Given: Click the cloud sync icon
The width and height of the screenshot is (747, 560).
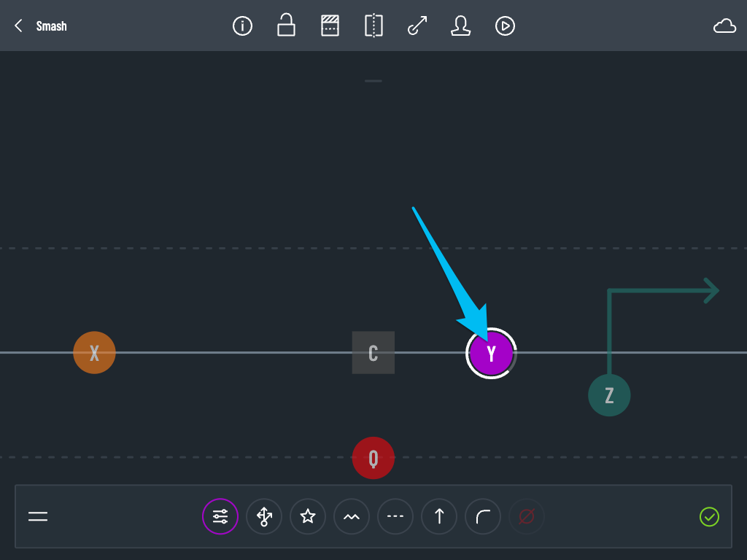Looking at the screenshot, I should coord(724,26).
